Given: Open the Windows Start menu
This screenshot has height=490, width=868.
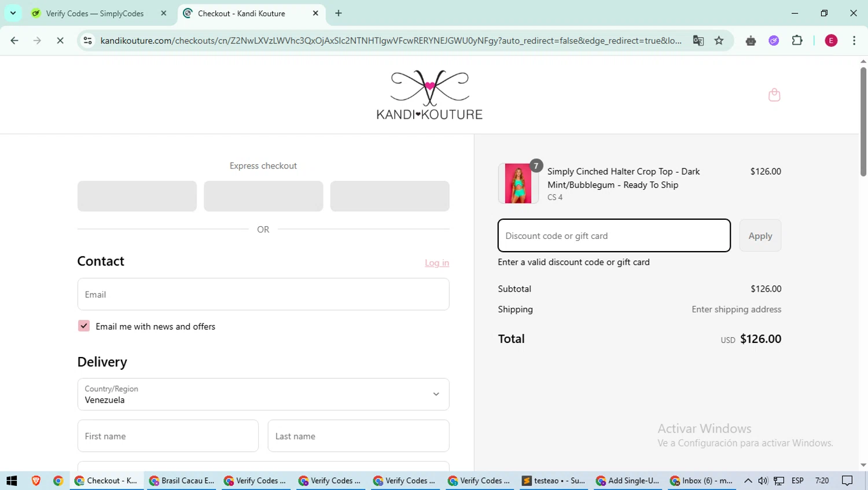Looking at the screenshot, I should coord(12,481).
